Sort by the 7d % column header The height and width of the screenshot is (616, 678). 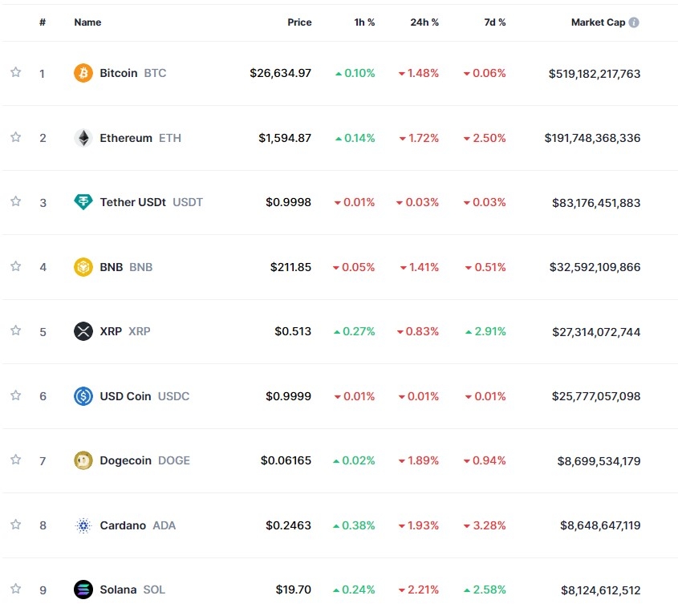[494, 22]
